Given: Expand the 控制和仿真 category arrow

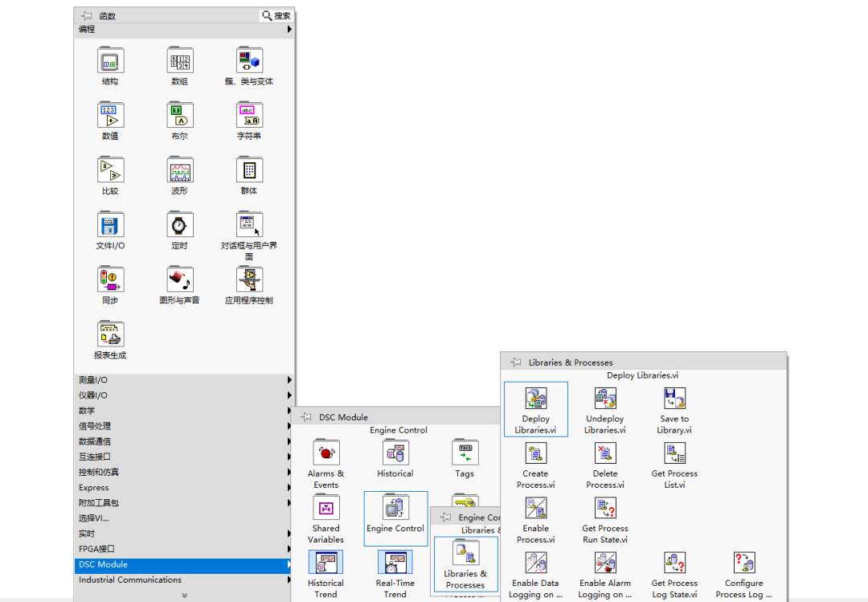Looking at the screenshot, I should tap(289, 472).
